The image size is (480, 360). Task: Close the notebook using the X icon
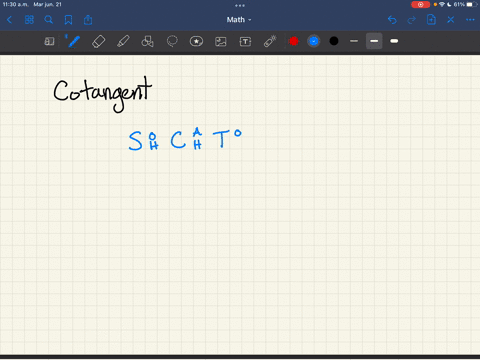click(x=451, y=20)
